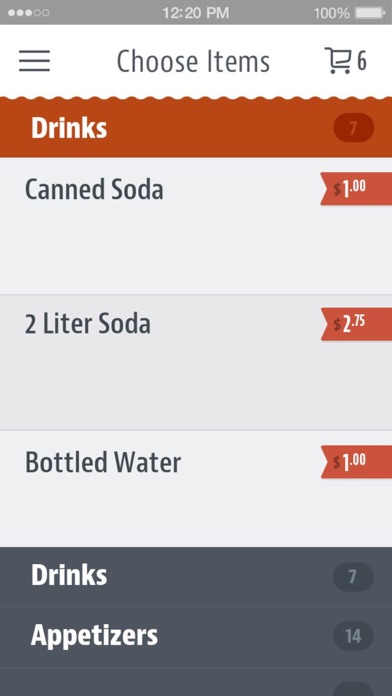Tap the 12:20 PM clock
Viewport: 392px width, 696px height.
(195, 13)
